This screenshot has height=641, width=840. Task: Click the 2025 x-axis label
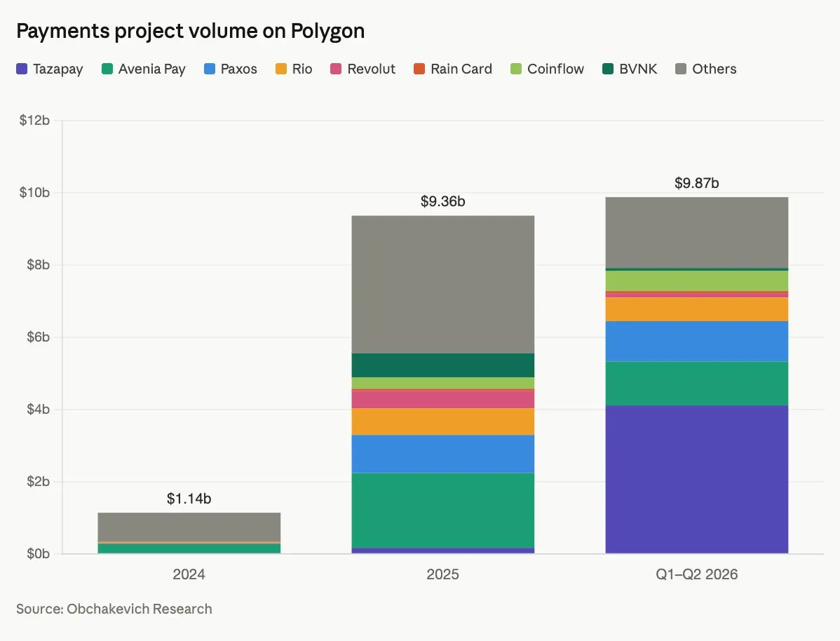coord(443,574)
